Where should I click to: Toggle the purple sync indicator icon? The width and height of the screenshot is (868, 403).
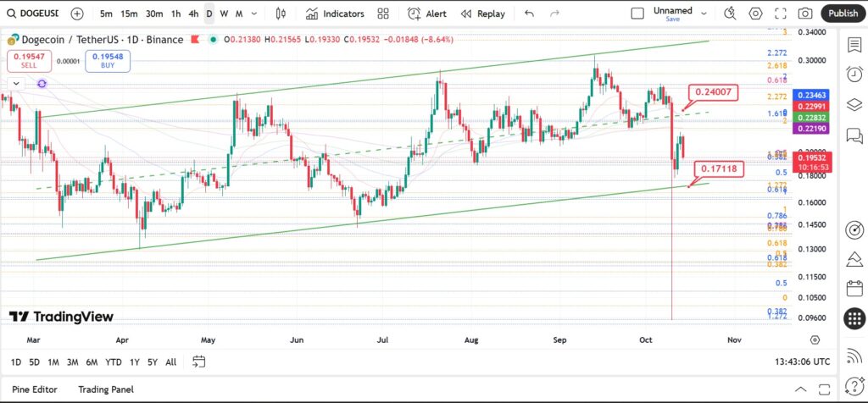pos(42,84)
